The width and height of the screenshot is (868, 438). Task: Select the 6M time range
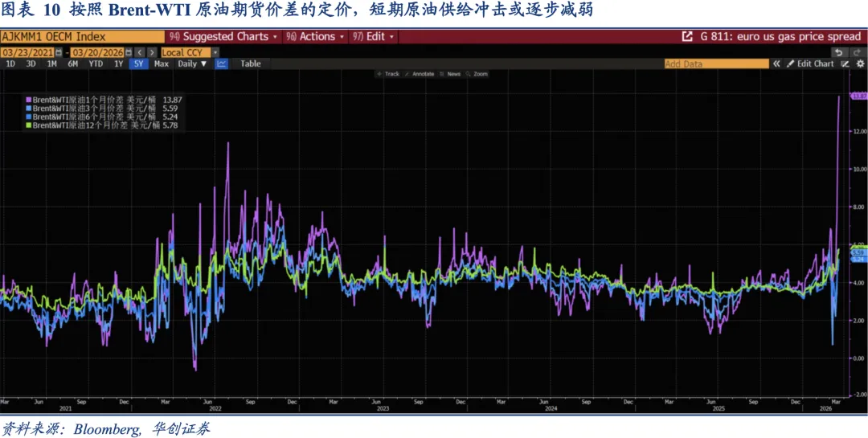pyautogui.click(x=72, y=63)
